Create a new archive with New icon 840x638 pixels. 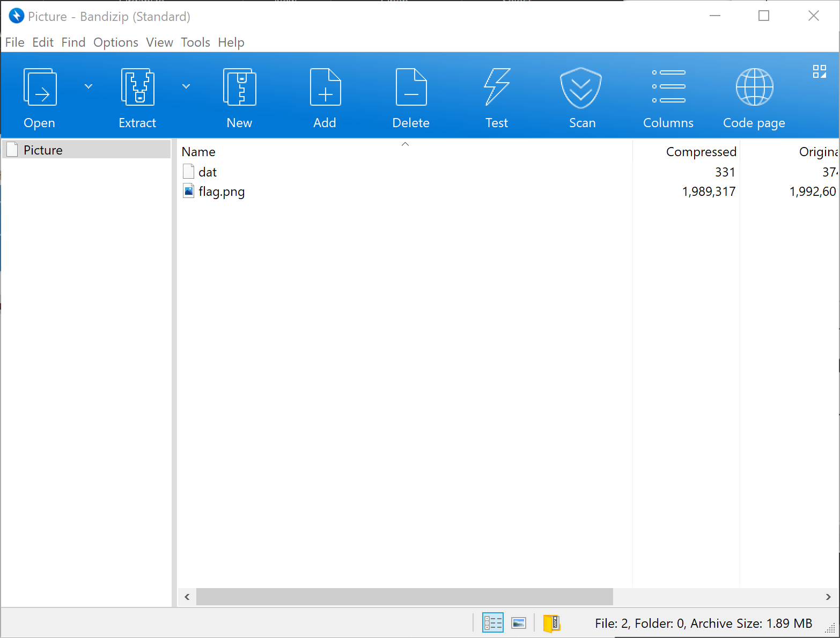coord(239,87)
